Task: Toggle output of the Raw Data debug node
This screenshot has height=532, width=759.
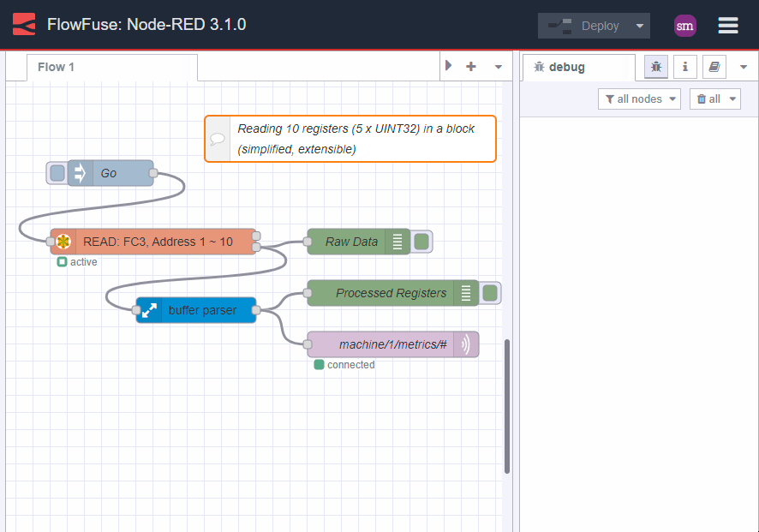Action: (x=421, y=242)
